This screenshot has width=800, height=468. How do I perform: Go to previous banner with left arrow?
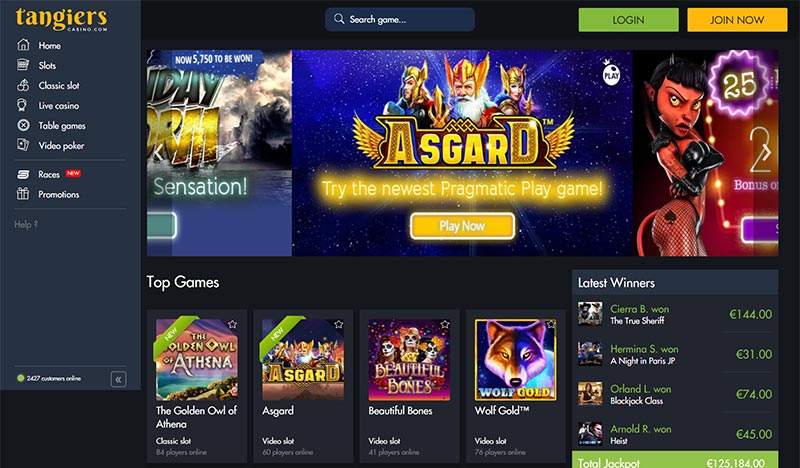[x=159, y=153]
